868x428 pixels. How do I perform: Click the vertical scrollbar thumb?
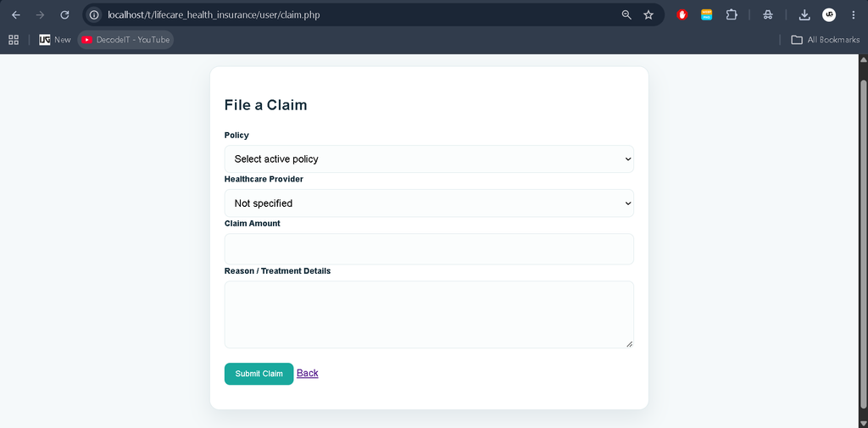[x=863, y=243]
